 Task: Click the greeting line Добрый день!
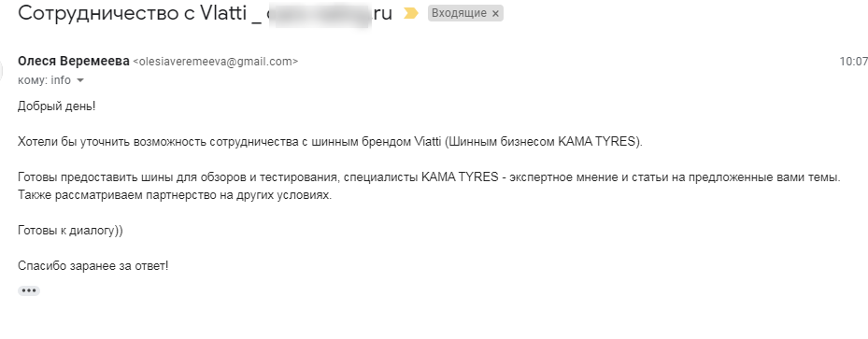[56, 106]
